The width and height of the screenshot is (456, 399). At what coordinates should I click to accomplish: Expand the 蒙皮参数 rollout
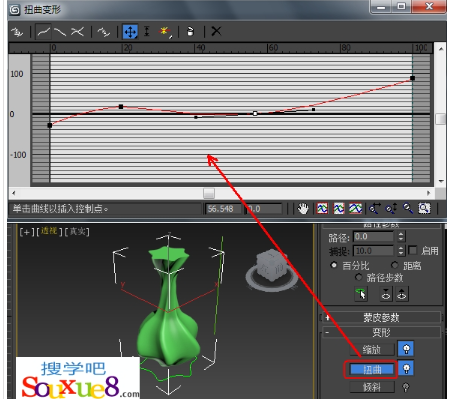pyautogui.click(x=381, y=318)
